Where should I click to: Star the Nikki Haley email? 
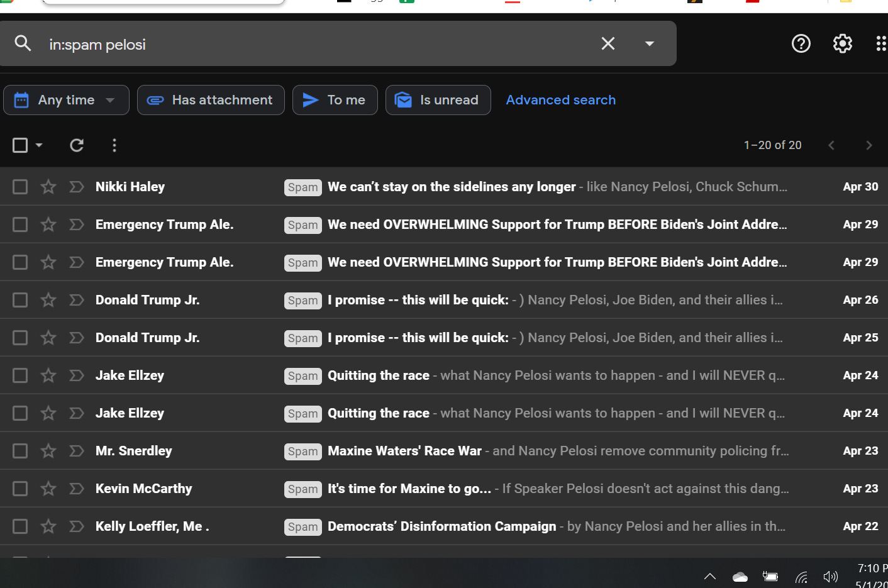(48, 187)
